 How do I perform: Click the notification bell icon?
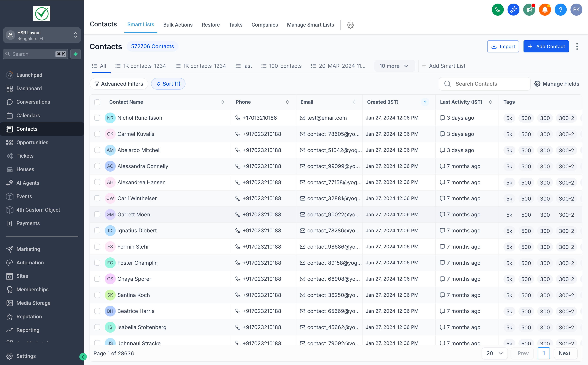pos(545,9)
